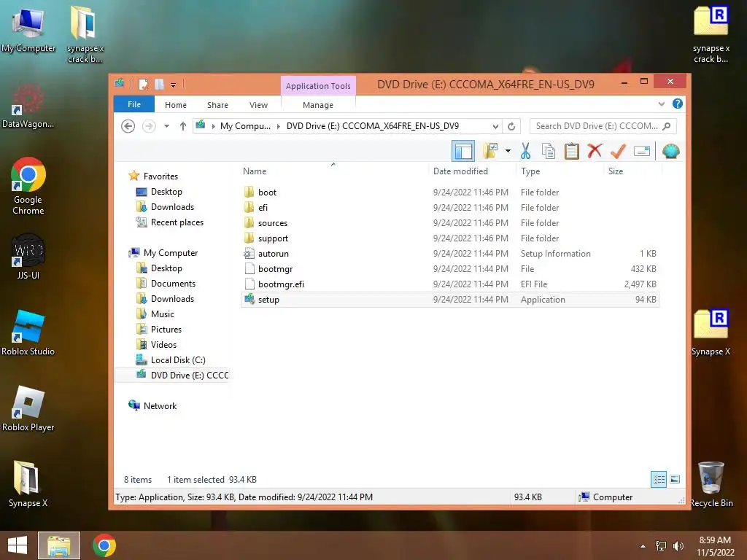
Task: Open Local Disk (C:) in navigation pane
Action: click(178, 360)
